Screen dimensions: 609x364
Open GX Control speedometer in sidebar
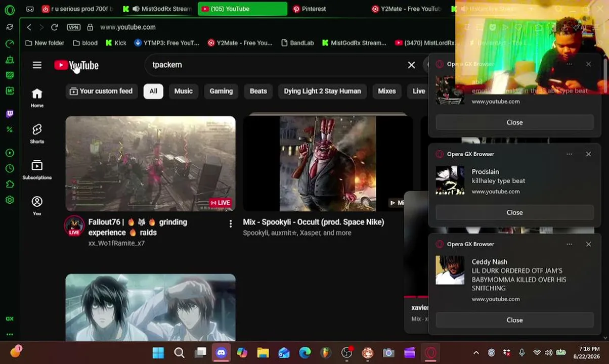pyautogui.click(x=10, y=43)
